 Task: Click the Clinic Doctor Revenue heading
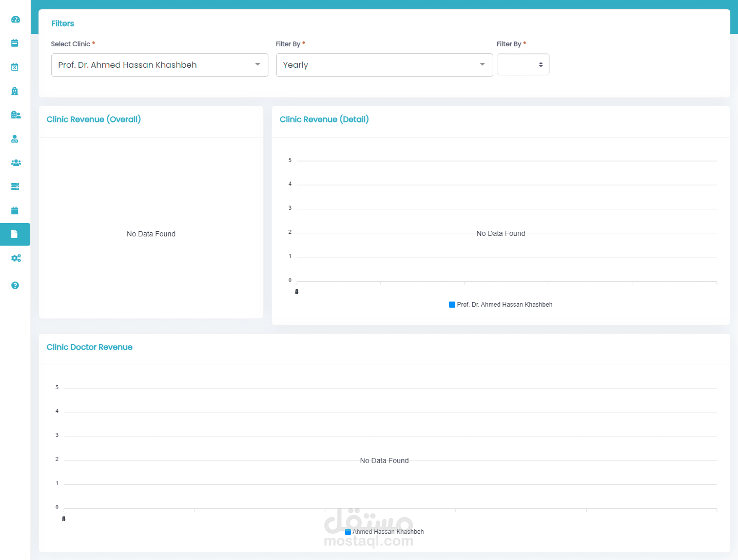point(89,347)
